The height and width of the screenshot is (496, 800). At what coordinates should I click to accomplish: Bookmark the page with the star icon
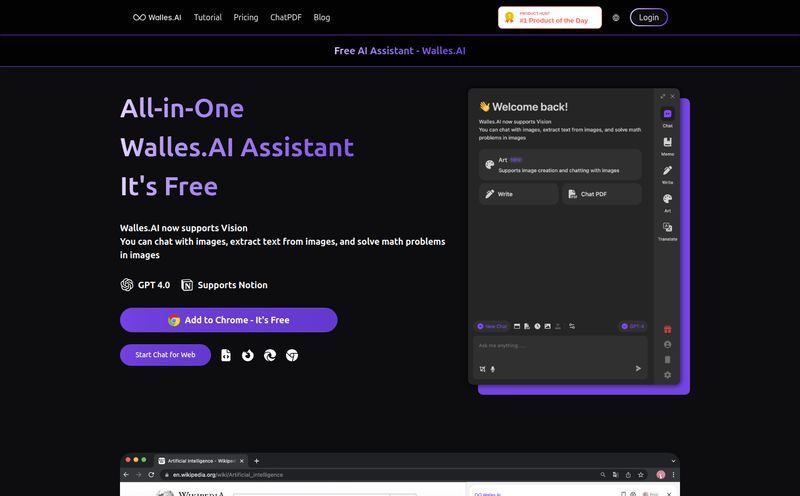click(641, 475)
